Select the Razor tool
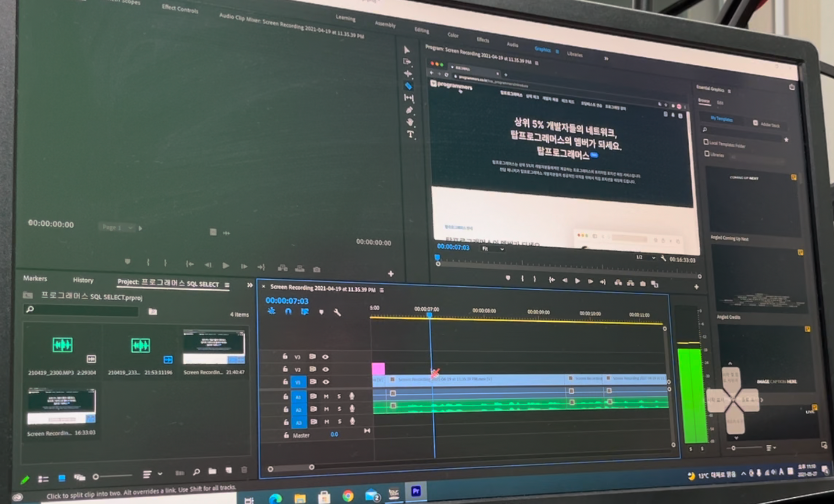This screenshot has height=504, width=834. pos(408,86)
